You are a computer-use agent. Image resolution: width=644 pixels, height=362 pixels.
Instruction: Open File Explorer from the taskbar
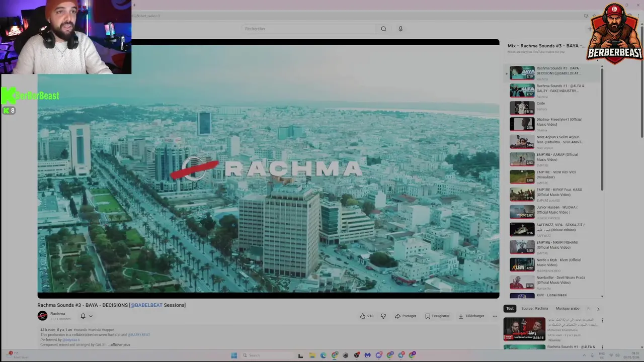click(x=312, y=355)
